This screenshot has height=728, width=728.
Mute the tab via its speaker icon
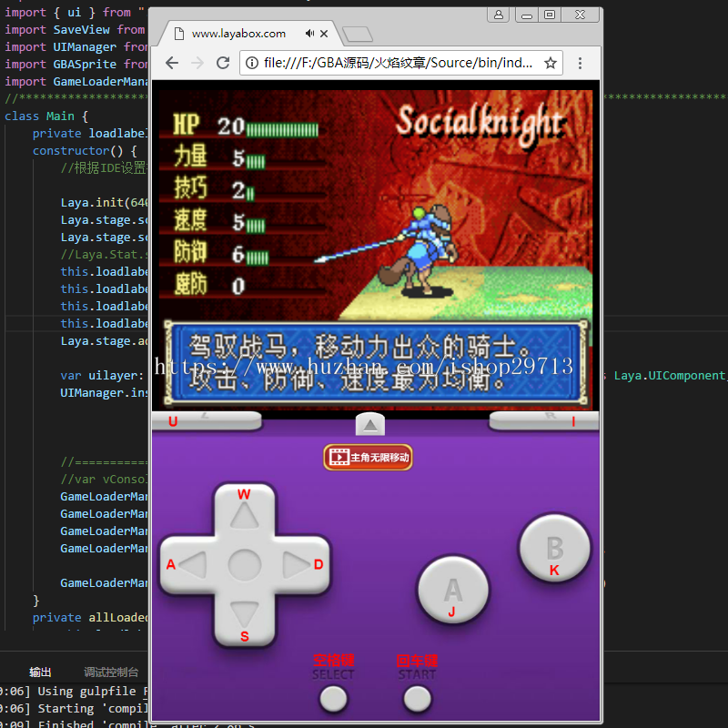click(x=309, y=34)
